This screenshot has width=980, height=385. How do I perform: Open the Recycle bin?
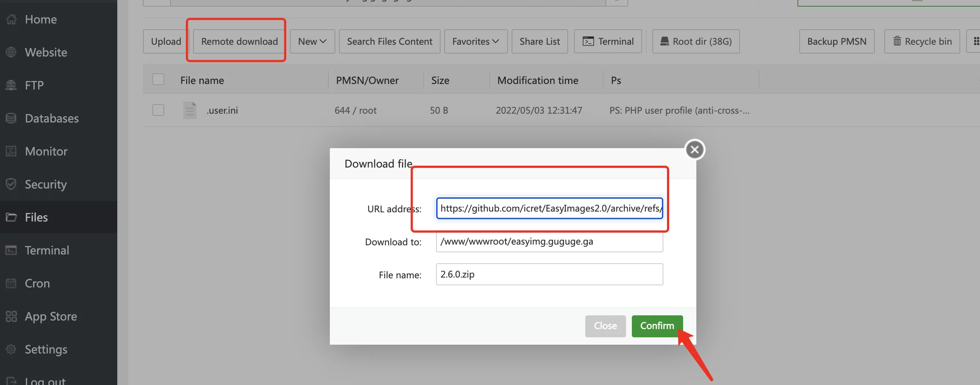[x=922, y=41]
